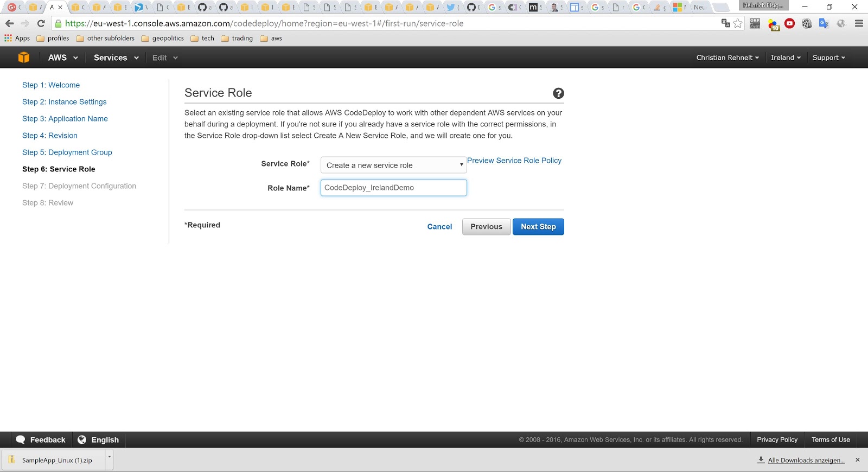The height and width of the screenshot is (472, 868).
Task: Open the Chrome hamburger menu
Action: (x=859, y=23)
